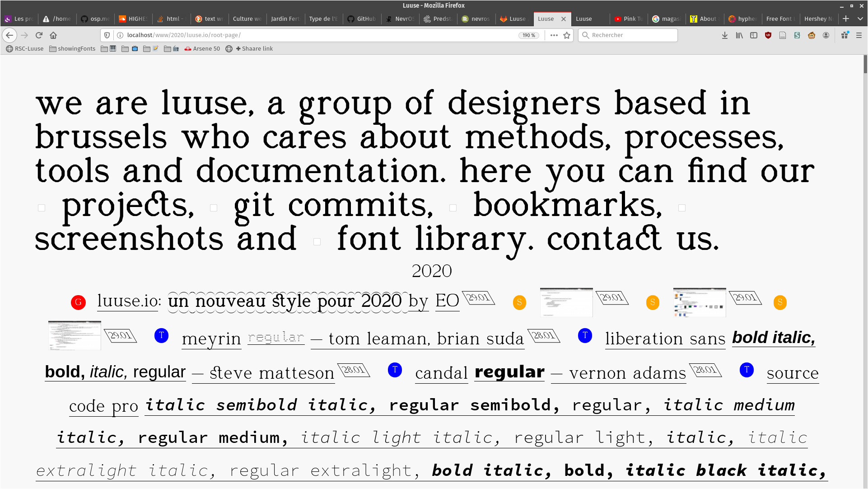This screenshot has width=868, height=489.
Task: Click the What's New gift icon
Action: (845, 35)
